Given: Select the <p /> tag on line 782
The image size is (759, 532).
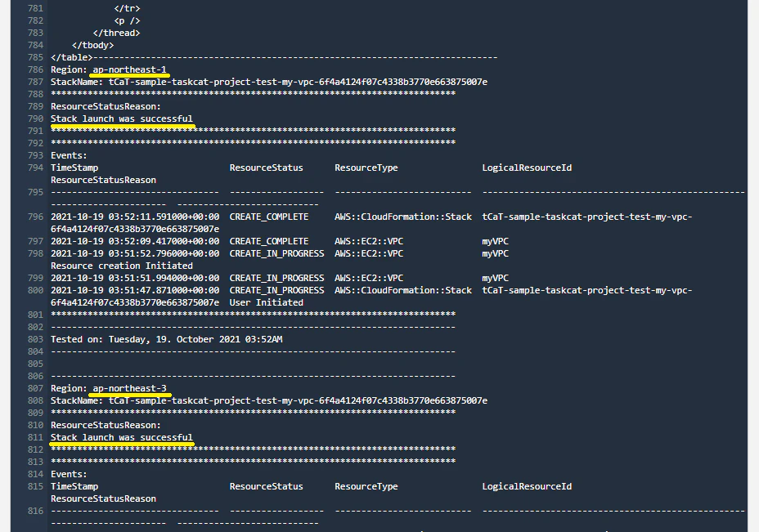Looking at the screenshot, I should coord(128,20).
